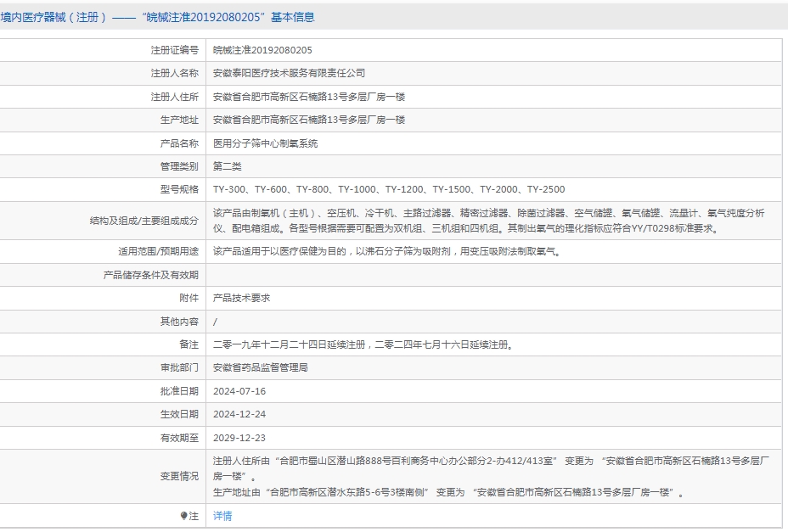Viewport: 788px width, 532px height.
Task: Click the 型号规格 label
Action: pos(179,189)
